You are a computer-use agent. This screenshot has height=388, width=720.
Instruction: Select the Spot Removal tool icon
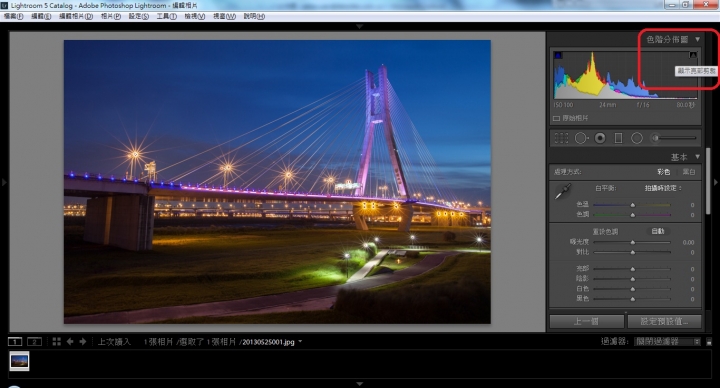tap(581, 138)
